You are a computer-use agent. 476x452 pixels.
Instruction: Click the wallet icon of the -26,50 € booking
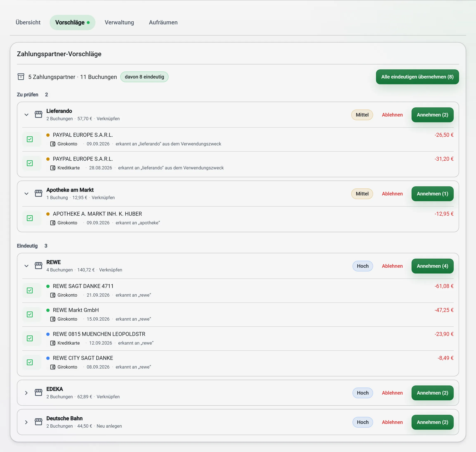(53, 144)
